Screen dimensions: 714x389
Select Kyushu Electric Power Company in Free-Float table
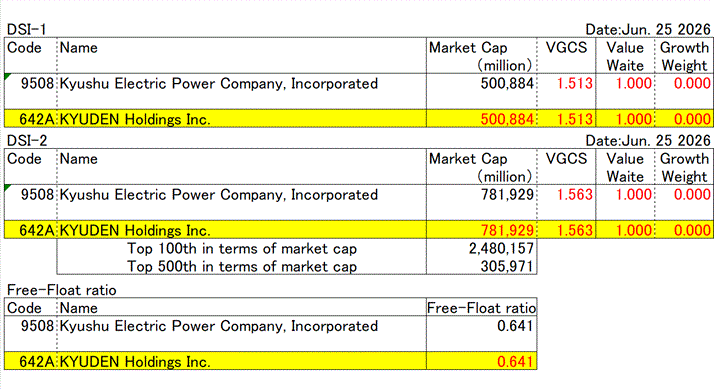click(219, 326)
